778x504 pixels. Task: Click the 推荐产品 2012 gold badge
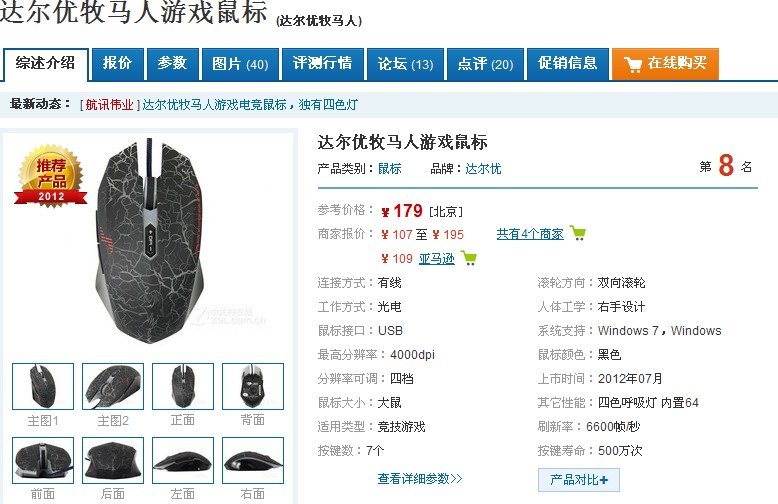click(x=51, y=176)
